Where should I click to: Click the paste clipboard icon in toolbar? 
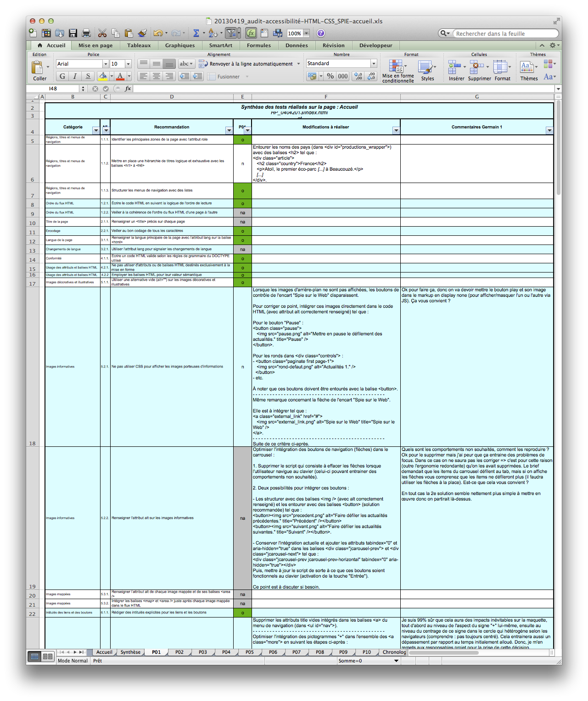point(129,33)
